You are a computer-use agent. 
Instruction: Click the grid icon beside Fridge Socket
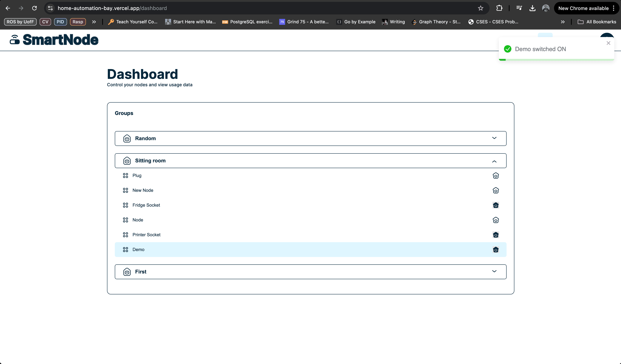click(x=125, y=205)
